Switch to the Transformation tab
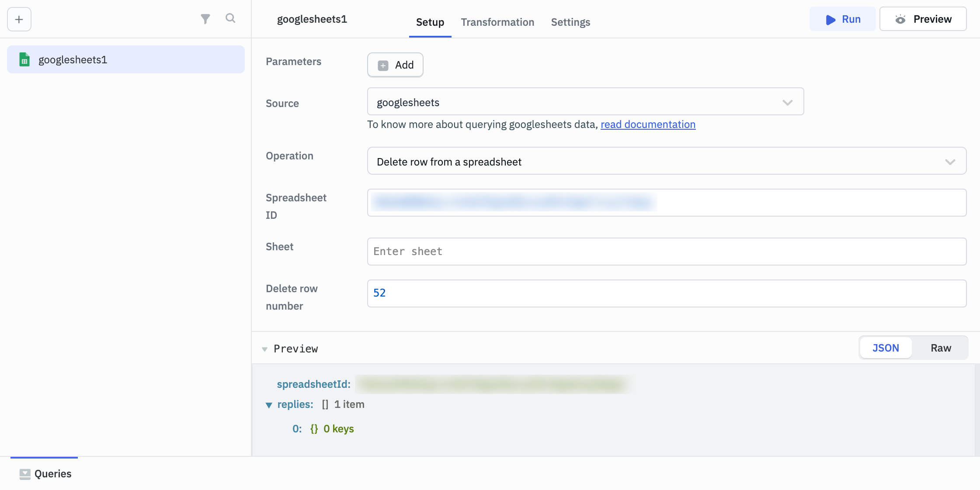 (497, 22)
